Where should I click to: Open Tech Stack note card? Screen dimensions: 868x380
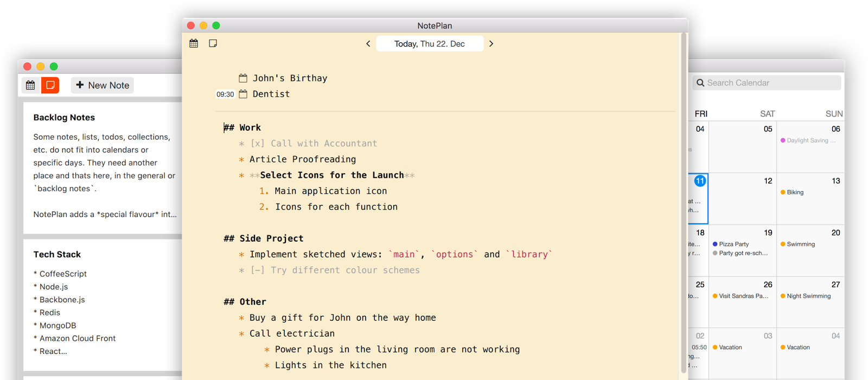[103, 305]
